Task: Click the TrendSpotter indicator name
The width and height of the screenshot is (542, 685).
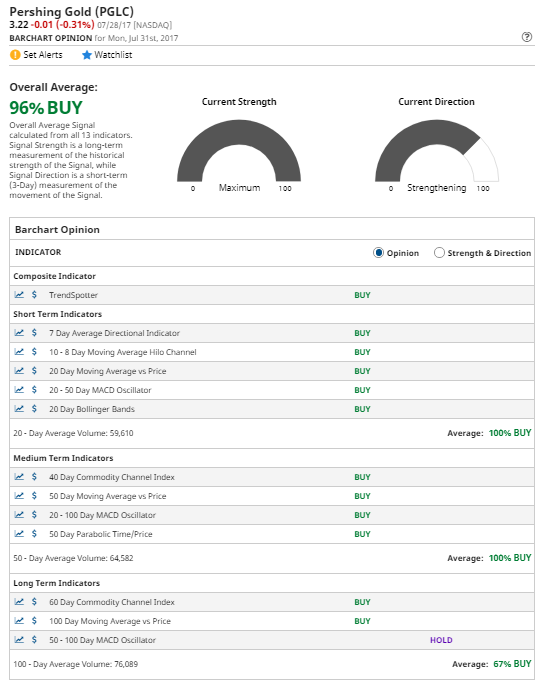Action: click(73, 295)
